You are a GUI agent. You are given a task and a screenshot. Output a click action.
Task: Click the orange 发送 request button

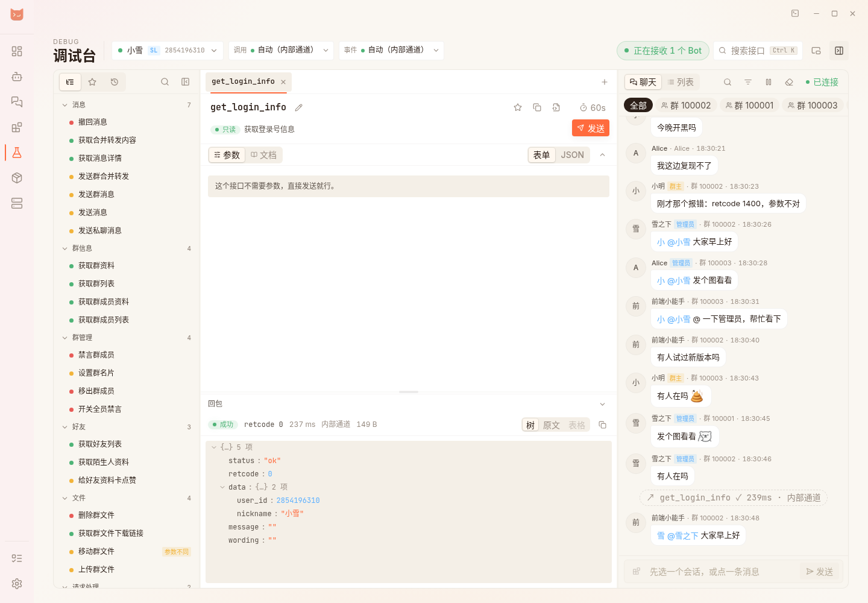(x=591, y=128)
